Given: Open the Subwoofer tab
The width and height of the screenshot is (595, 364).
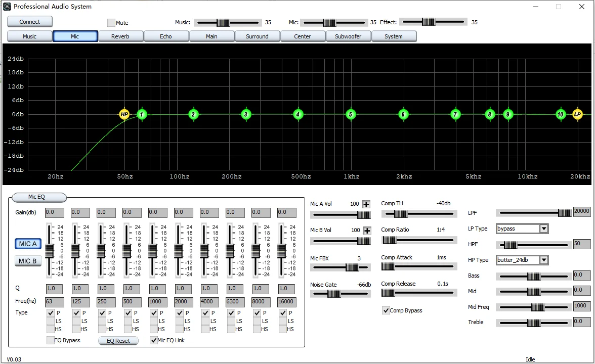Looking at the screenshot, I should 348,36.
